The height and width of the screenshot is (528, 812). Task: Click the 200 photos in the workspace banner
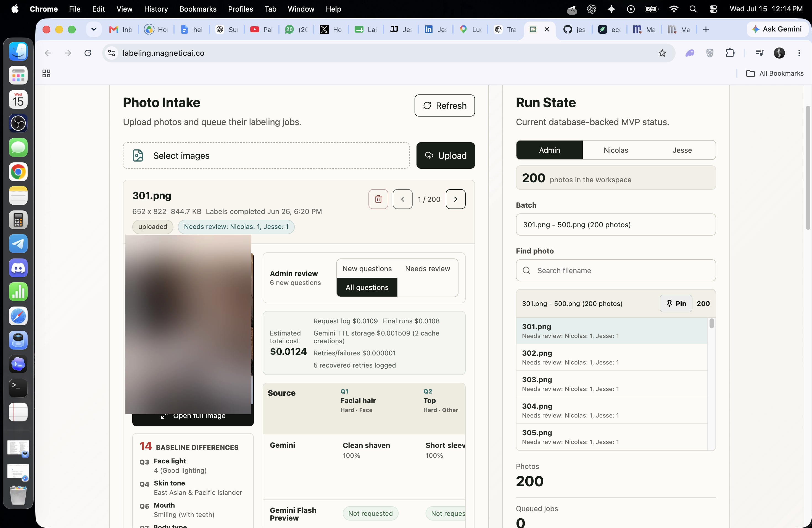point(615,178)
